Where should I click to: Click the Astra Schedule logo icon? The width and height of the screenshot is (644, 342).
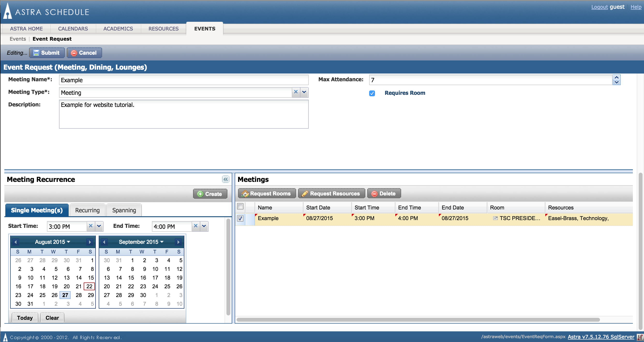click(7, 11)
